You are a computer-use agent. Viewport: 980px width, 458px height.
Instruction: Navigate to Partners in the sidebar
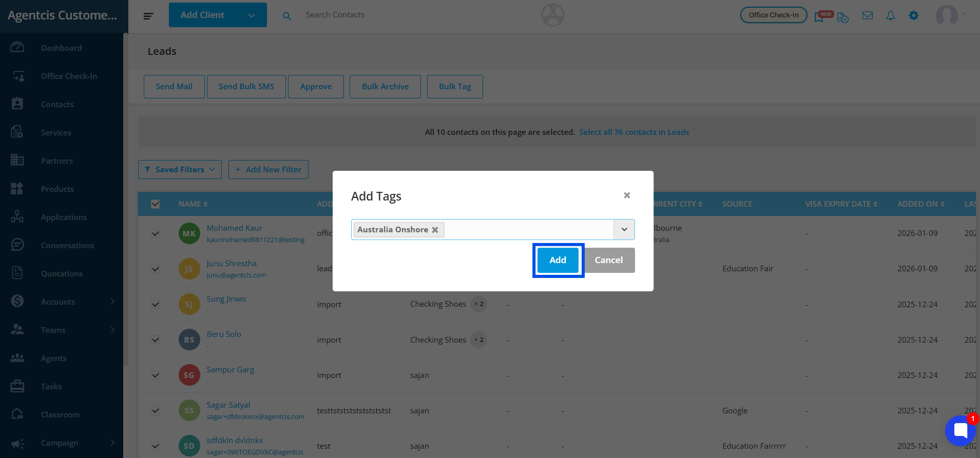tap(57, 161)
